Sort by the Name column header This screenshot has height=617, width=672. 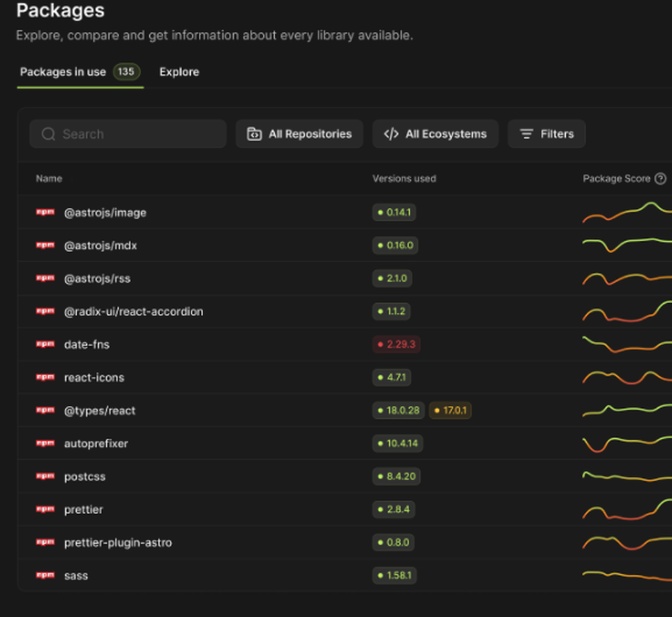[x=49, y=179]
